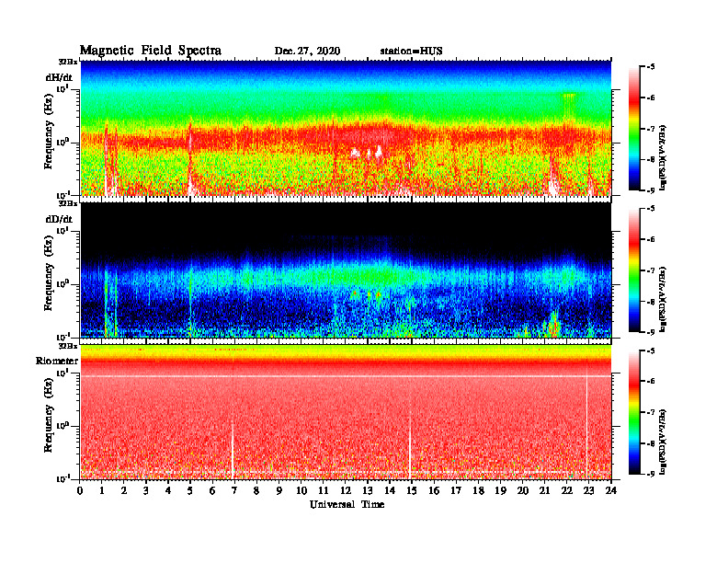This screenshot has width=728, height=563.
Task: Click hour "19" on the Universal Time axis
Action: pyautogui.click(x=500, y=490)
